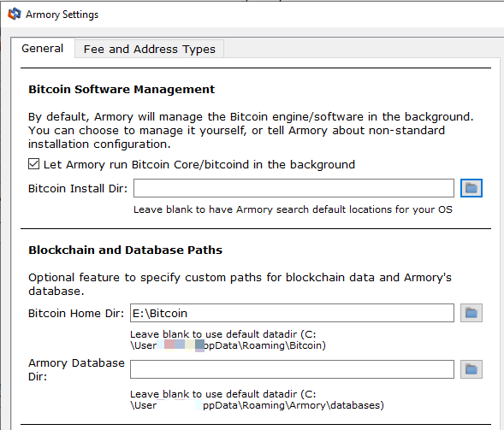Browse folder for Armory Database Dir
This screenshot has height=430, width=504.
pyautogui.click(x=471, y=369)
